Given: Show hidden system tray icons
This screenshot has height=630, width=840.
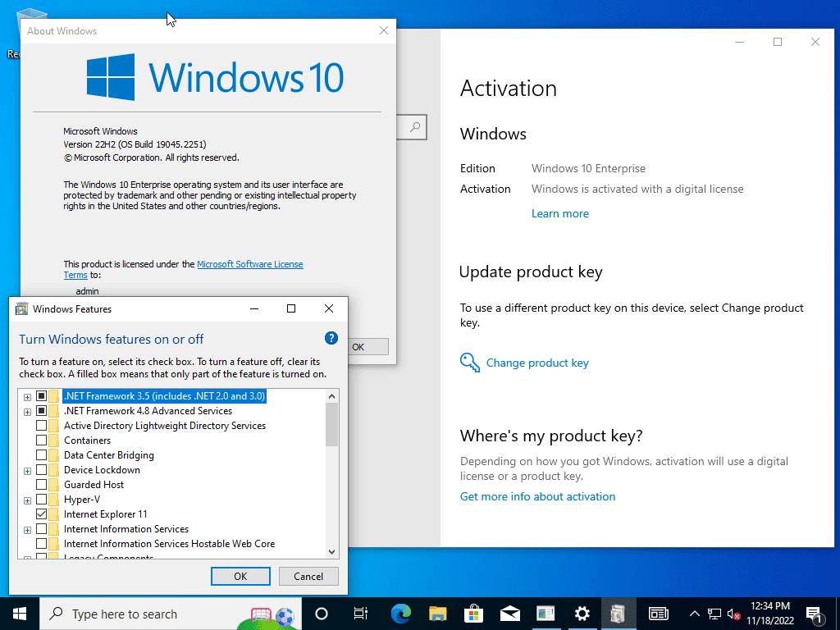Looking at the screenshot, I should (x=694, y=614).
